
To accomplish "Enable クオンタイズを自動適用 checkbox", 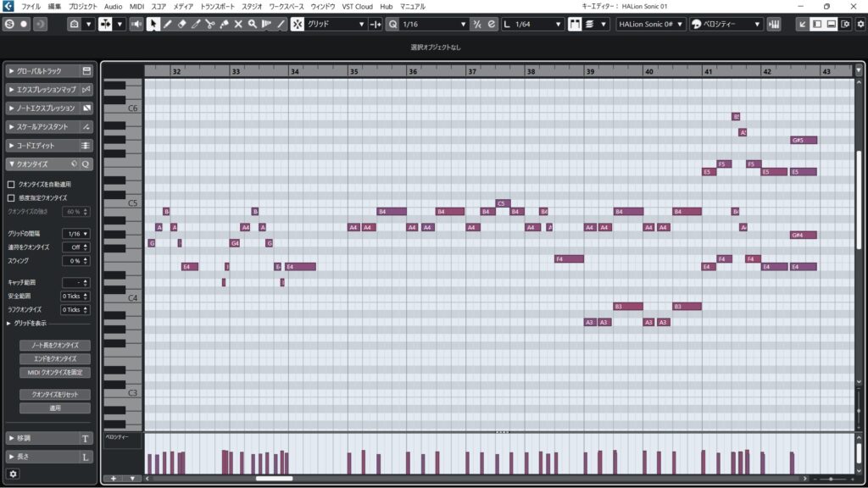I will 11,184.
